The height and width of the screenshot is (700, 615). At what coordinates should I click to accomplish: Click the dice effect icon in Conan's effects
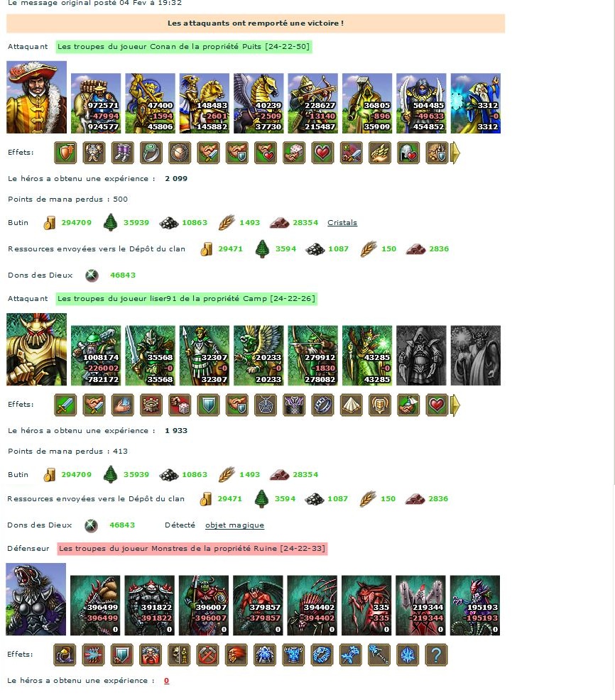point(294,153)
